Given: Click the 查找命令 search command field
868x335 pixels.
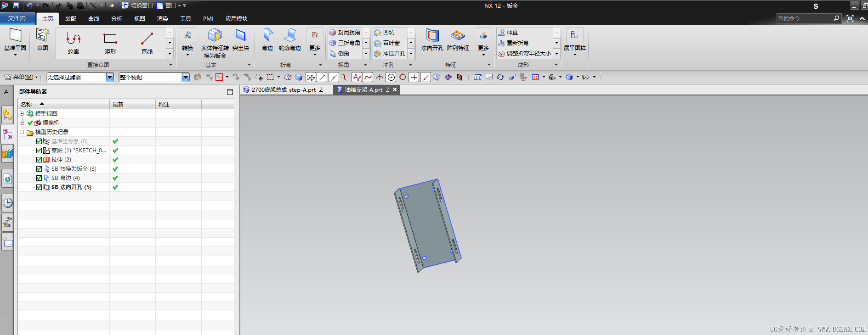Looking at the screenshot, I should [x=805, y=19].
